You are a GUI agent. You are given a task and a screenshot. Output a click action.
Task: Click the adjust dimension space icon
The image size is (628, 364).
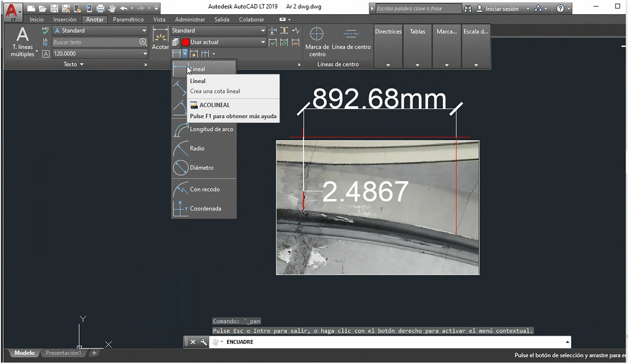tap(284, 31)
